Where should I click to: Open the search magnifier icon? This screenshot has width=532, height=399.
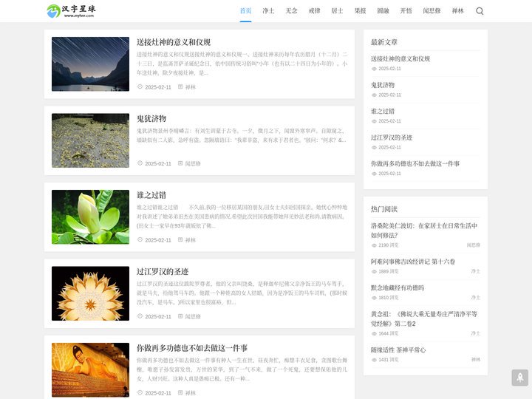point(480,11)
